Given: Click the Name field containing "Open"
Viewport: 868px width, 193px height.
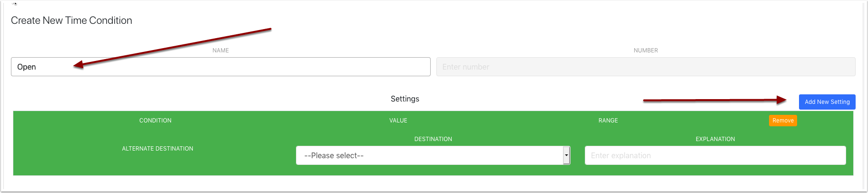Looking at the screenshot, I should [220, 67].
